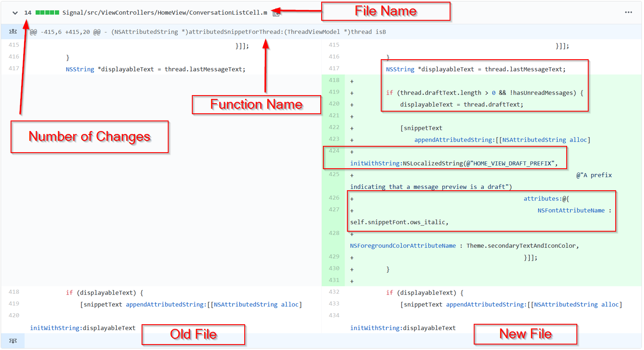The height and width of the screenshot is (350, 644).
Task: Select added line number 424
Action: tap(334, 151)
